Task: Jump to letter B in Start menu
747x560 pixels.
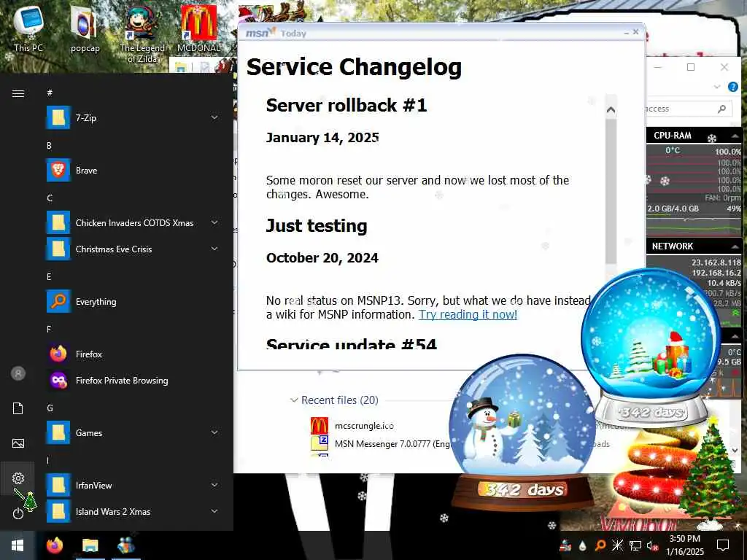Action: click(x=49, y=145)
